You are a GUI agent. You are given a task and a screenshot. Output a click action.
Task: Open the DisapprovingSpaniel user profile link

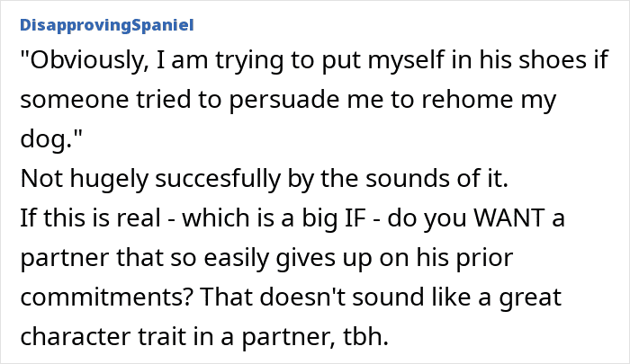(x=107, y=25)
